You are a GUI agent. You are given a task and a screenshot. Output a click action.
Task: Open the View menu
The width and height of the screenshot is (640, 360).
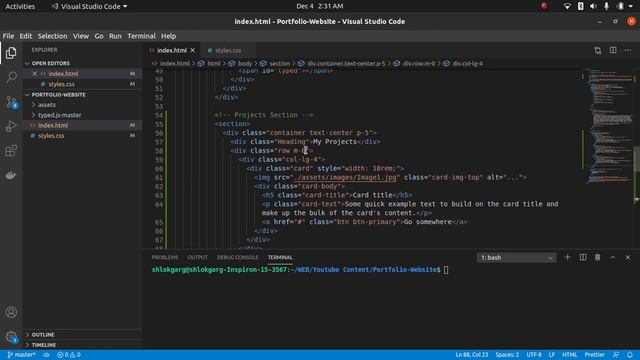(81, 36)
